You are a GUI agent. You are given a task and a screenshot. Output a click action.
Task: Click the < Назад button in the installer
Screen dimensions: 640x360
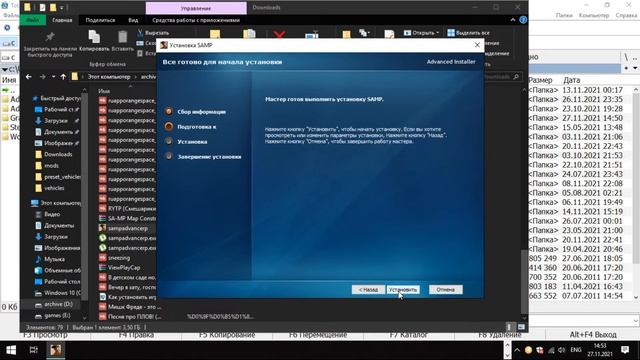[368, 289]
